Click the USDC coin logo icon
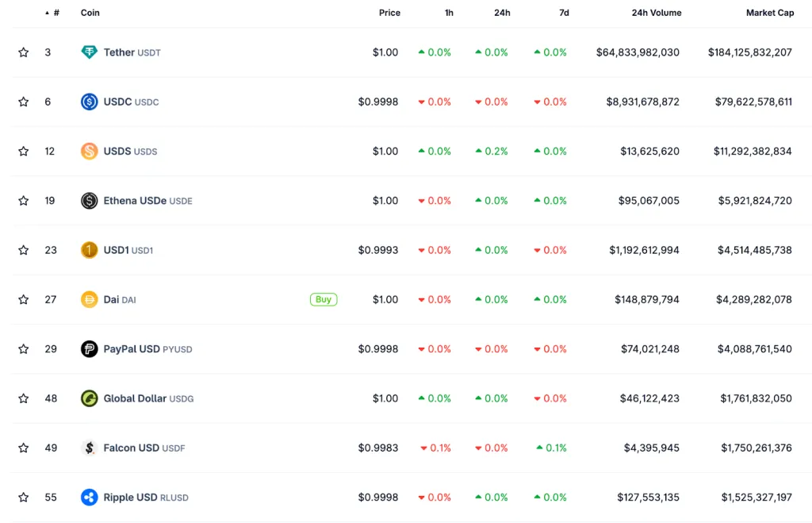 pyautogui.click(x=89, y=102)
